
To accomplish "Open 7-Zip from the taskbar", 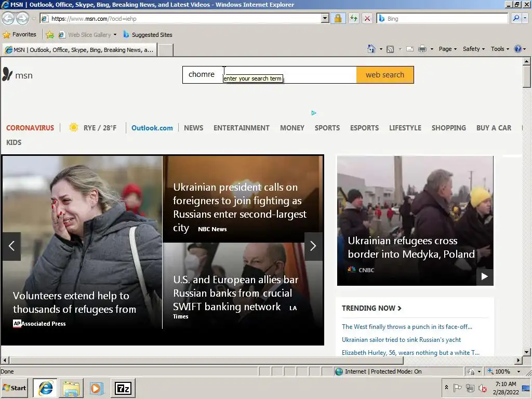I will (123, 388).
